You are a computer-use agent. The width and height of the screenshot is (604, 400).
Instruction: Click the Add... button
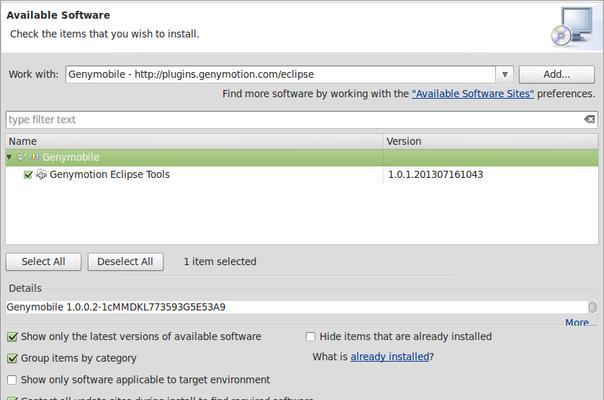(x=557, y=74)
